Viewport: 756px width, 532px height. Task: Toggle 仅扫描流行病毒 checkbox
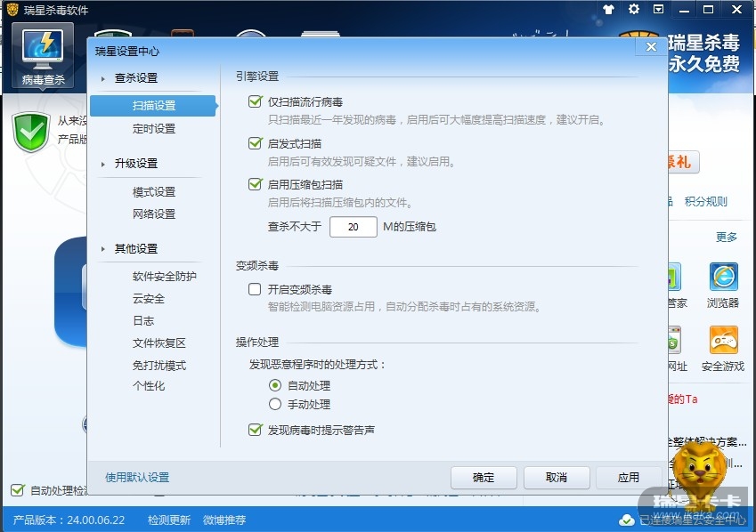tap(255, 101)
